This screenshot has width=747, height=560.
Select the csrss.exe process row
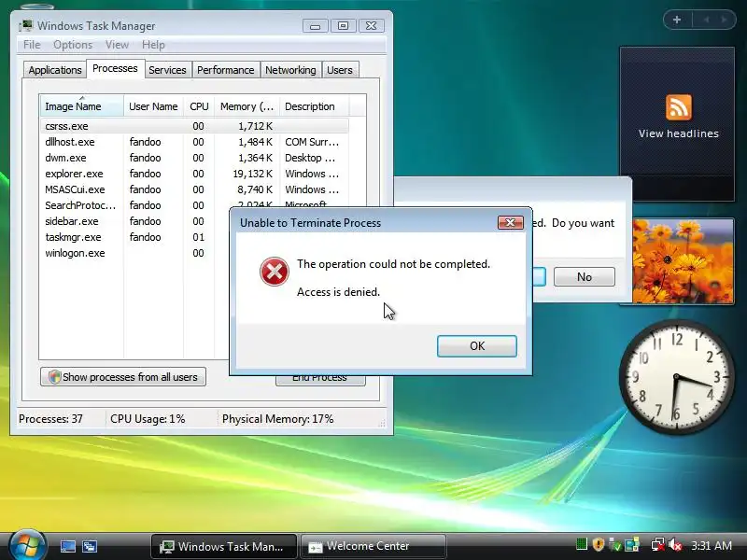point(194,126)
